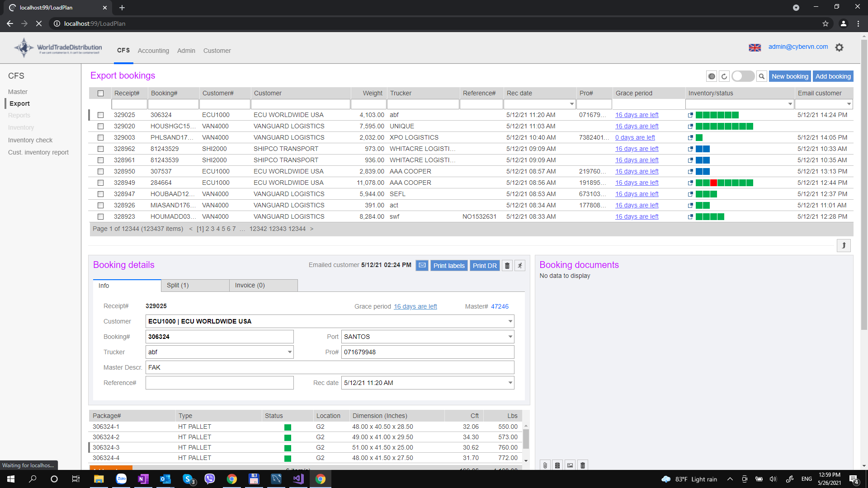Click the New booking button
The image size is (868, 488).
tap(789, 76)
